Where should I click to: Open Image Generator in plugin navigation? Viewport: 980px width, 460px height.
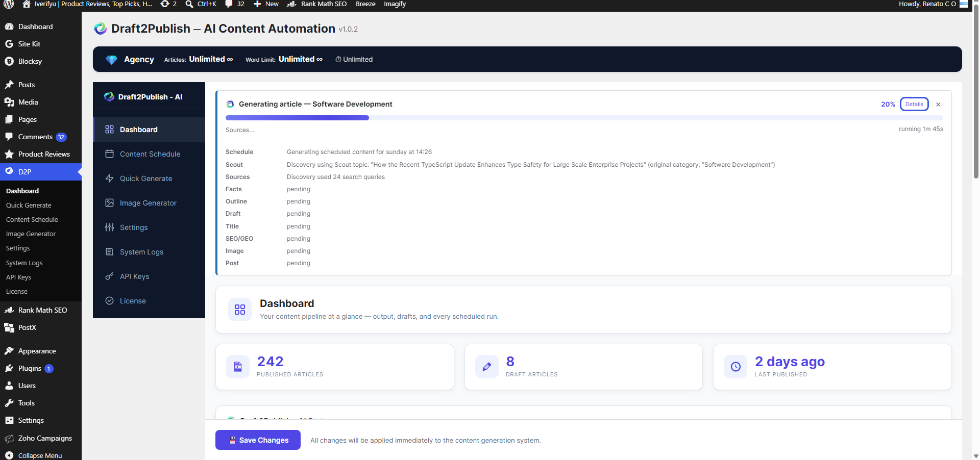coord(149,203)
